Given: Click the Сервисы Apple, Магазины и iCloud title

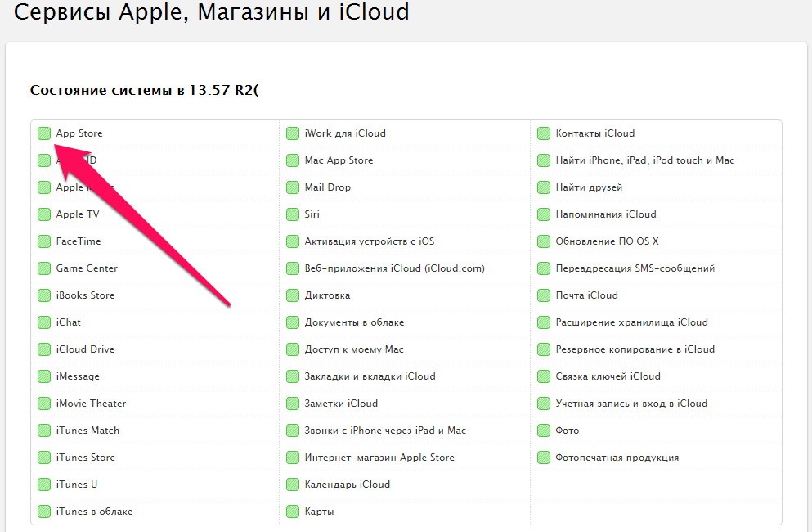Looking at the screenshot, I should pos(211,11).
